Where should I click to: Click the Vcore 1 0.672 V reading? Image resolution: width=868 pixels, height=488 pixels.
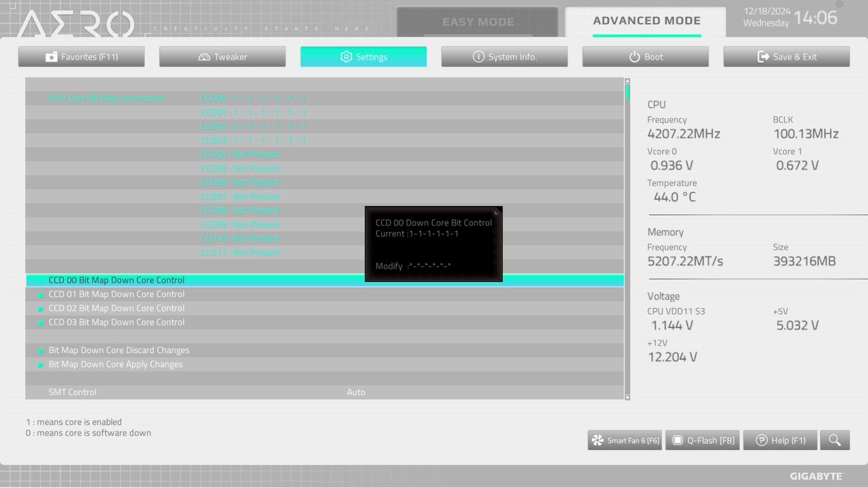(x=797, y=165)
